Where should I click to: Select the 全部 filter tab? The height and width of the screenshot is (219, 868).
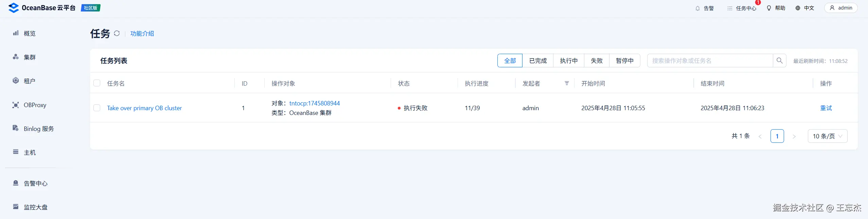510,61
